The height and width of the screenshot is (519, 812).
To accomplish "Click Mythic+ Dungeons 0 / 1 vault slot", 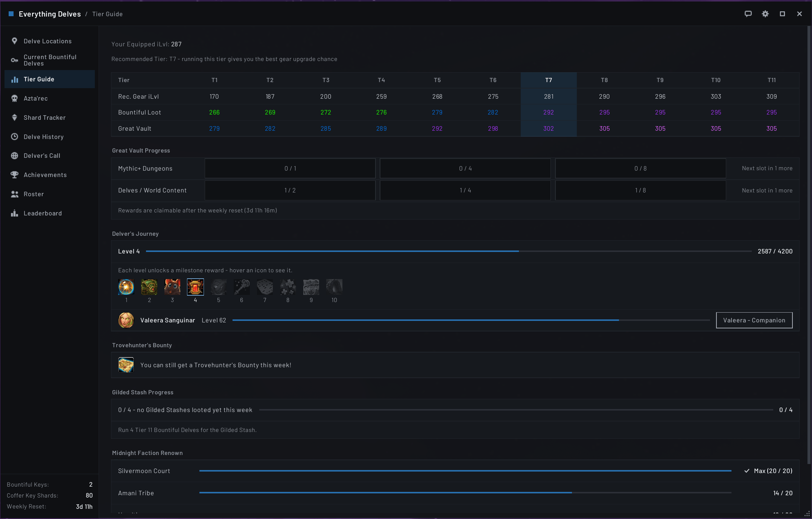I will 290,168.
